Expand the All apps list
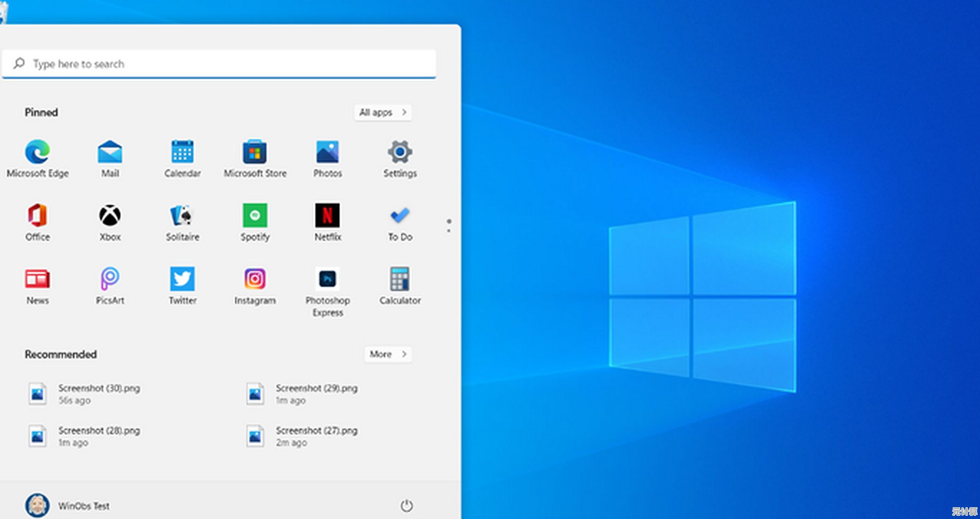Screen dimensions: 980x519 [383, 112]
